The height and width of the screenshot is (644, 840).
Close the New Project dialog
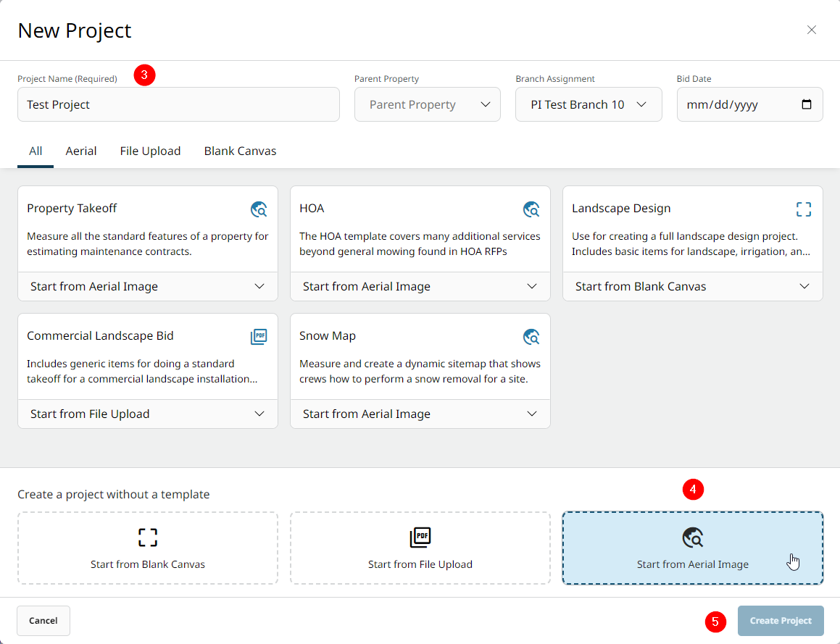[x=812, y=30]
